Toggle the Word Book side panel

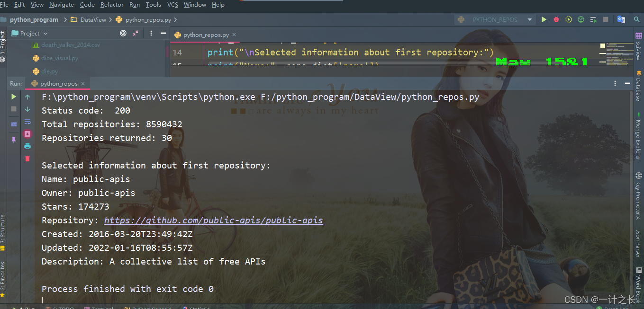(638, 284)
